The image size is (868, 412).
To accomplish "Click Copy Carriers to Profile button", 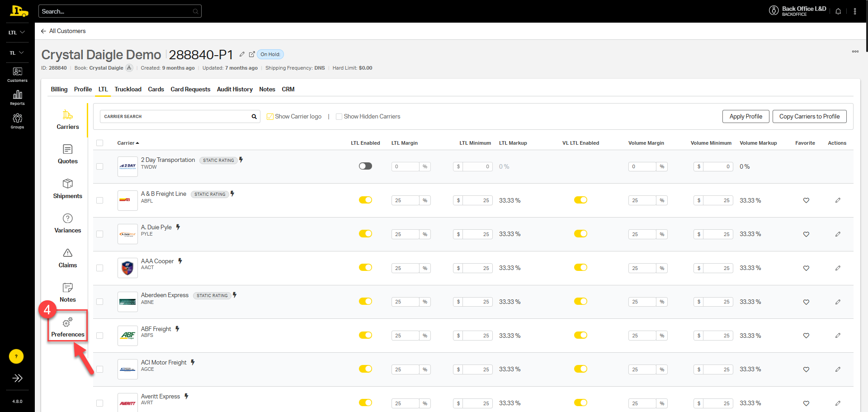I will (x=809, y=116).
